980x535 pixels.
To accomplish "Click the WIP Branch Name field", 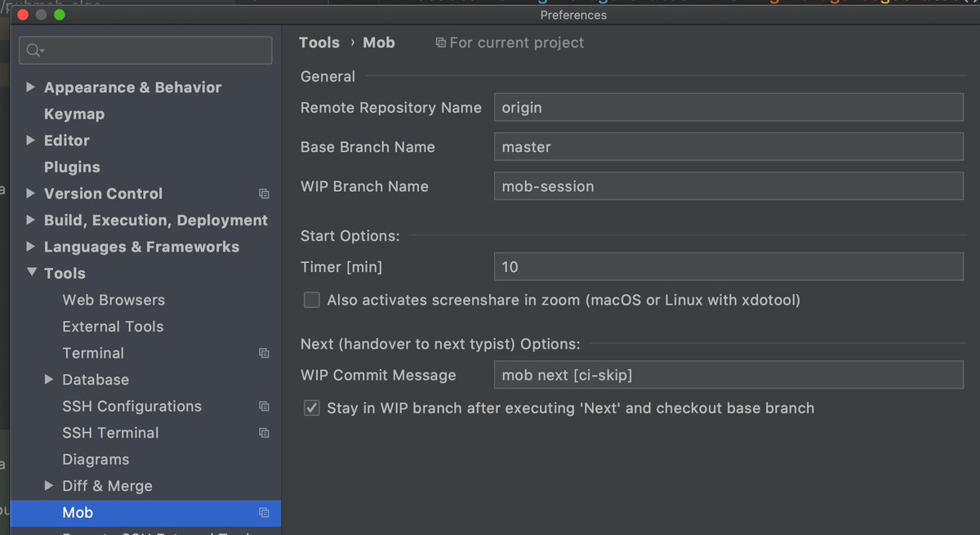I will point(728,186).
